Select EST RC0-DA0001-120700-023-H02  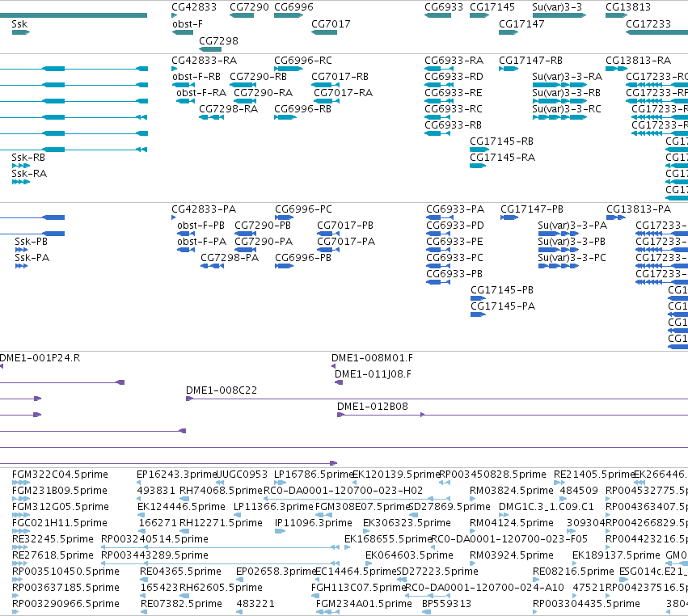[x=357, y=499]
